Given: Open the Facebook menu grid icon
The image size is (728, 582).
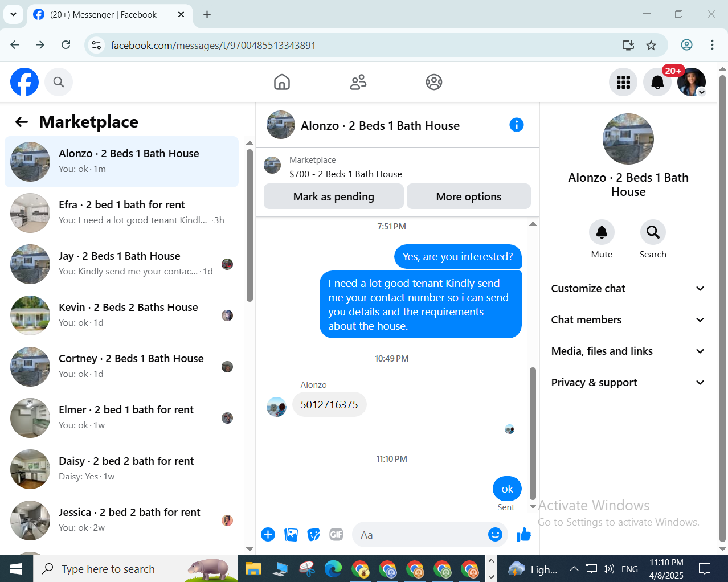Looking at the screenshot, I should (x=623, y=82).
